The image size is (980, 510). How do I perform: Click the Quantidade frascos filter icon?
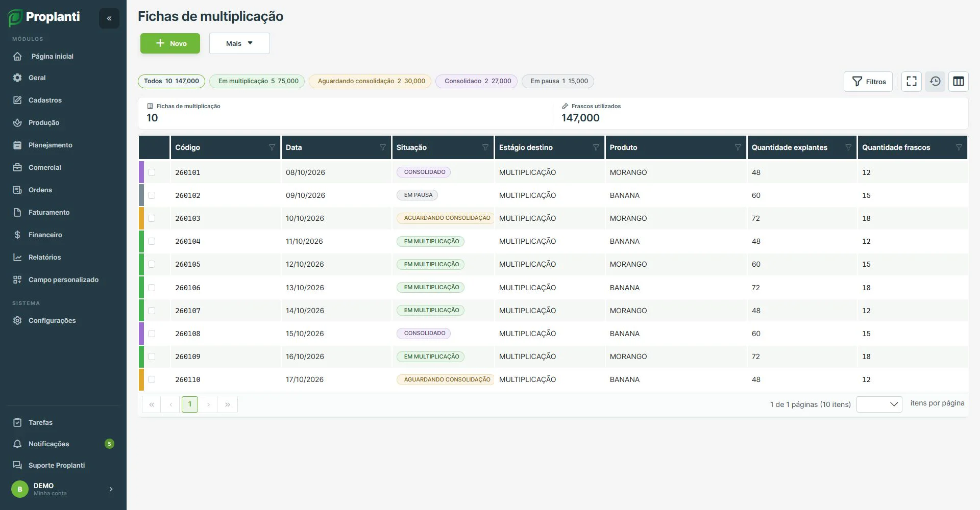(x=959, y=147)
